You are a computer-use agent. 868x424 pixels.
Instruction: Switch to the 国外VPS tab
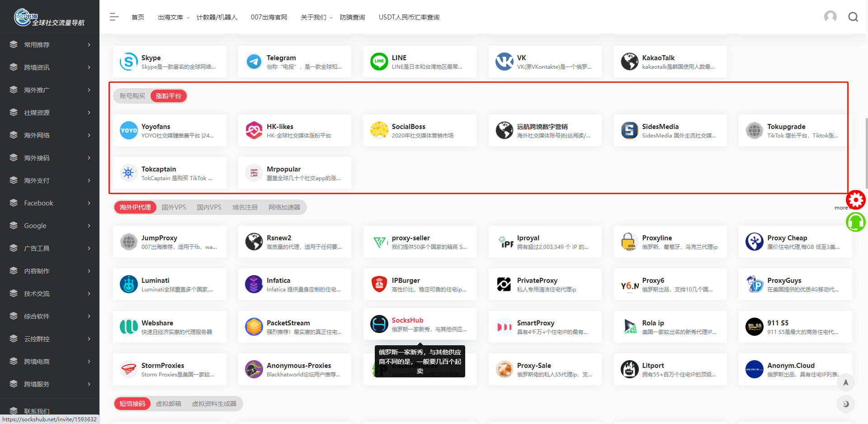[x=174, y=207]
